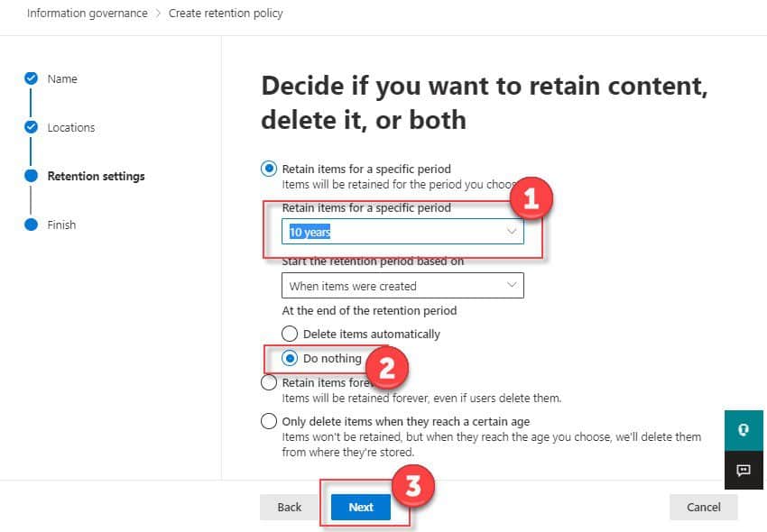767x532 pixels.
Task: Click the Locations step checkmark icon
Action: (x=31, y=127)
